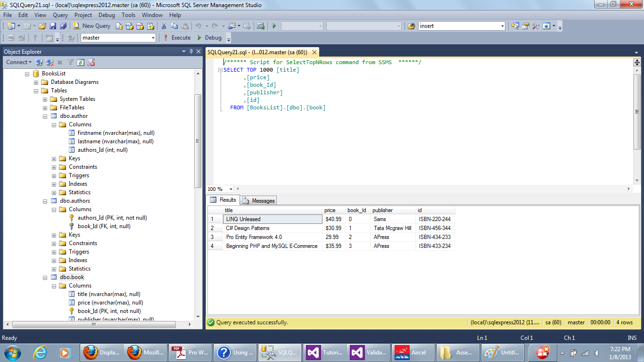Click the Paste icon in toolbar

[184, 26]
